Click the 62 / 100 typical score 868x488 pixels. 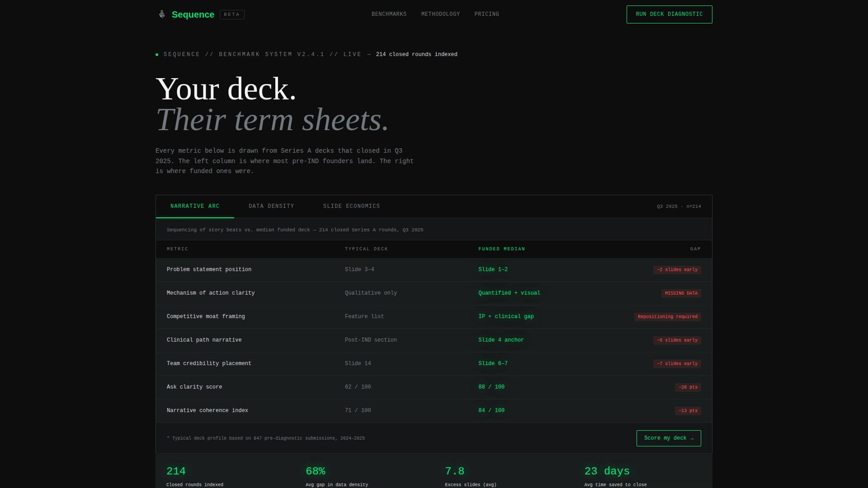[x=358, y=387]
